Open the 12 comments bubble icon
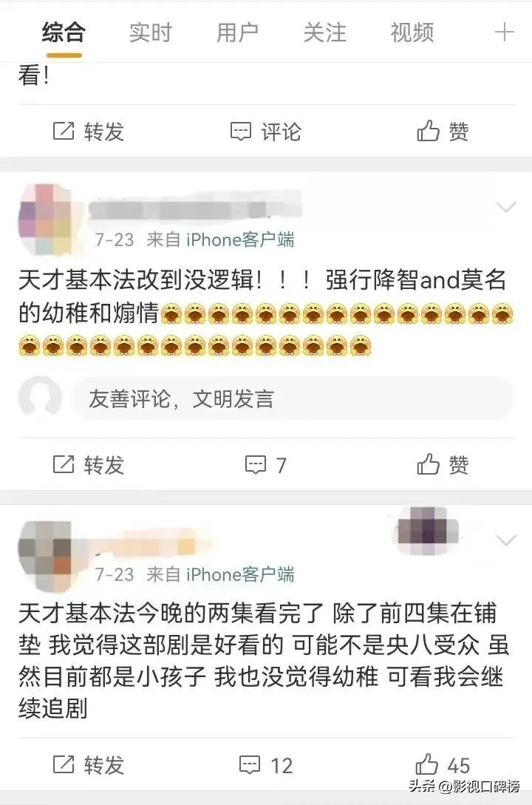 pyautogui.click(x=250, y=765)
